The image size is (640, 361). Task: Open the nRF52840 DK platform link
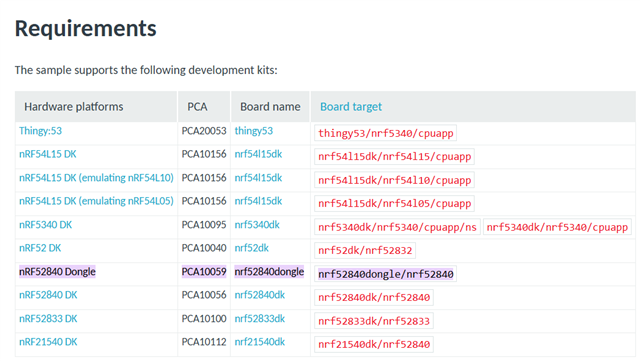coord(48,295)
